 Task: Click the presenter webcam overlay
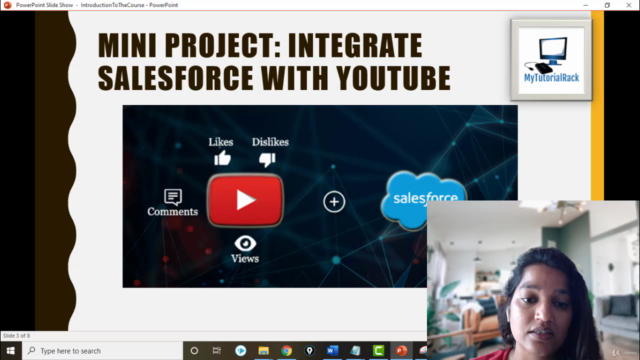tap(533, 280)
